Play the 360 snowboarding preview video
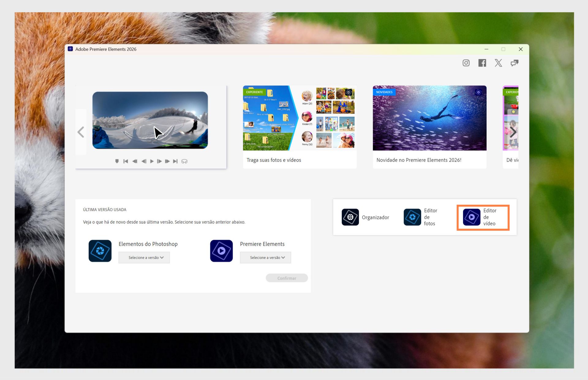 tap(152, 161)
